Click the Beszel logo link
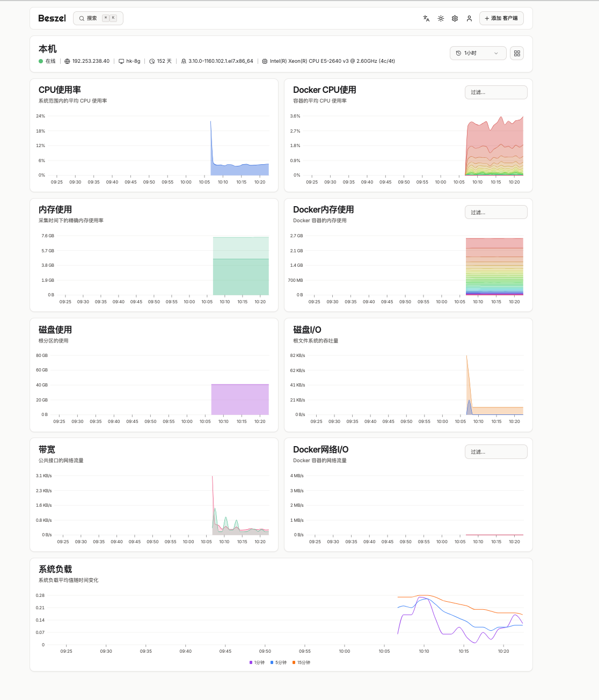This screenshot has height=700, width=599. [52, 18]
